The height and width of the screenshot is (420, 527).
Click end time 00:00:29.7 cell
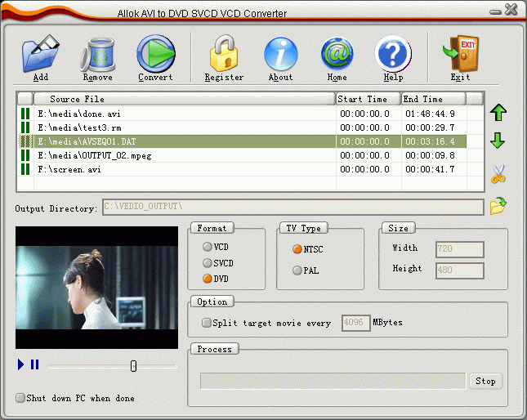pyautogui.click(x=434, y=127)
